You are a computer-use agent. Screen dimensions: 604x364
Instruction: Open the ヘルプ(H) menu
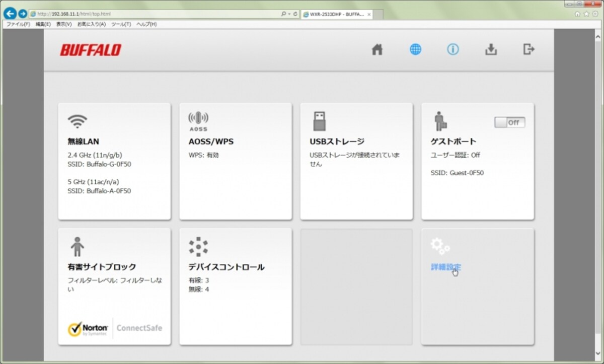146,24
